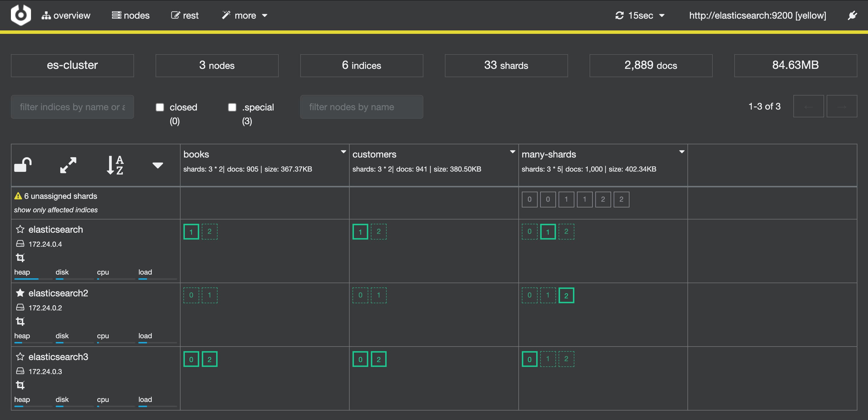Enable the closed indices checkbox

[x=160, y=107]
